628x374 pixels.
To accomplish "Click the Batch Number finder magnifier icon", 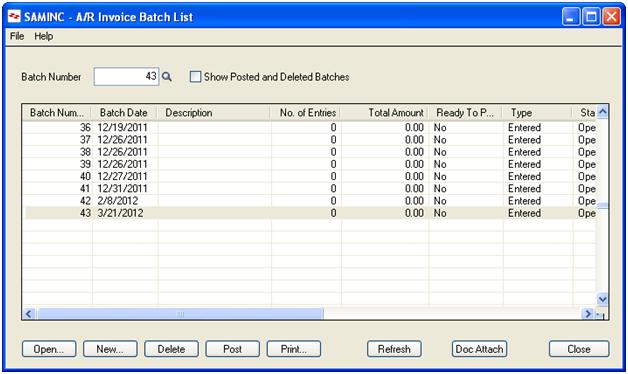I will pyautogui.click(x=167, y=77).
